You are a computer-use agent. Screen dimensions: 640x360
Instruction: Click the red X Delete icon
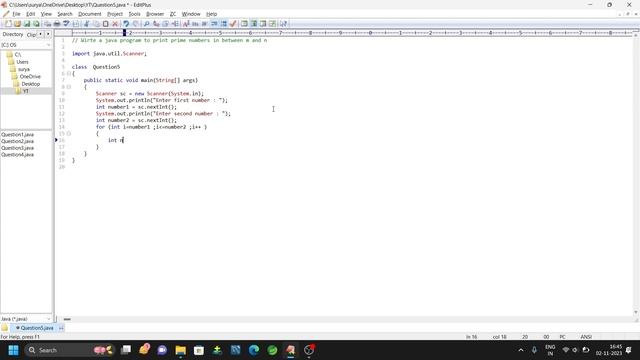[115, 24]
